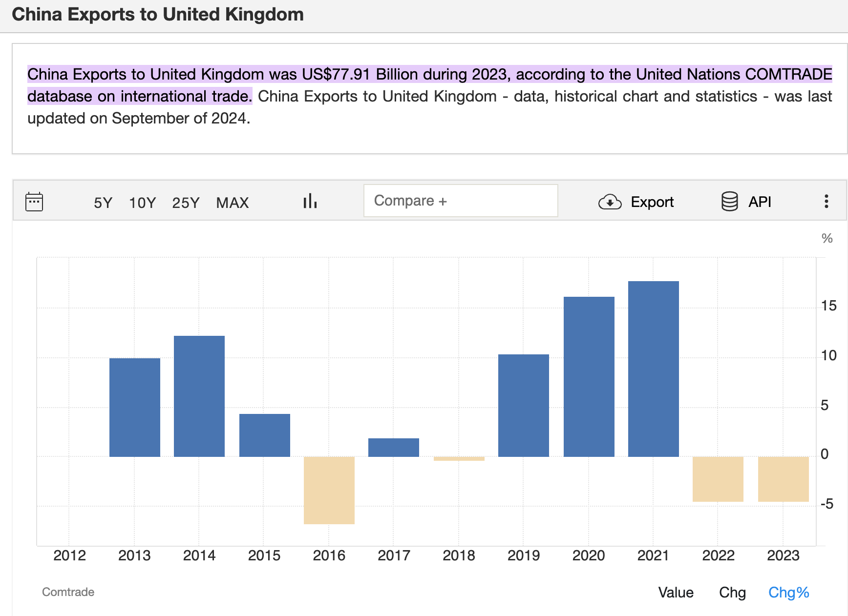The image size is (848, 616).
Task: Click the 2019 blue bar
Action: (524, 406)
